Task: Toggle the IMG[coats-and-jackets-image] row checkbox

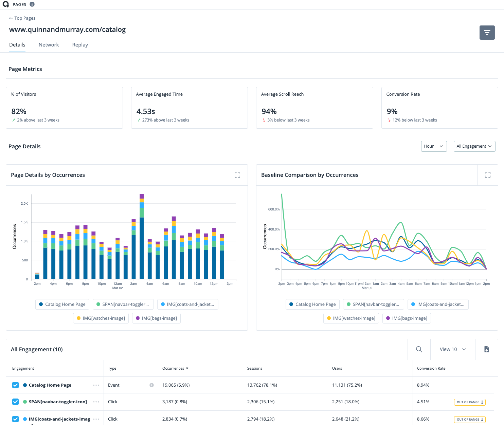Action: coord(16,419)
